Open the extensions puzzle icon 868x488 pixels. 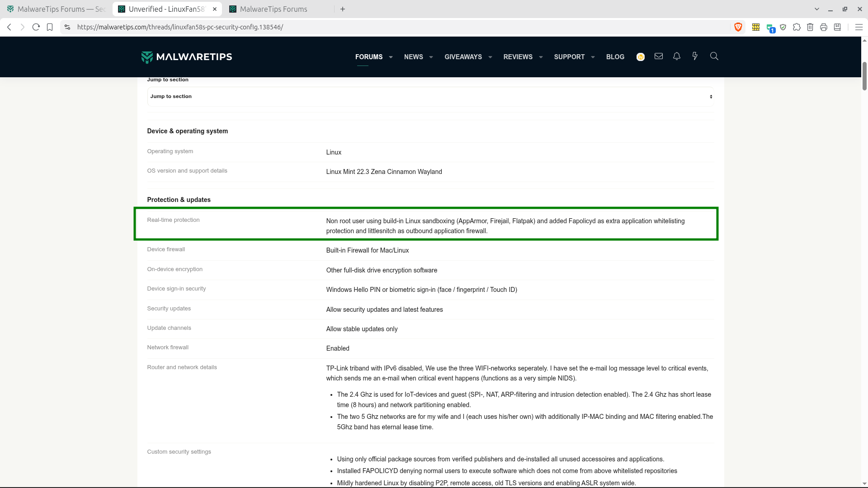pos(797,27)
